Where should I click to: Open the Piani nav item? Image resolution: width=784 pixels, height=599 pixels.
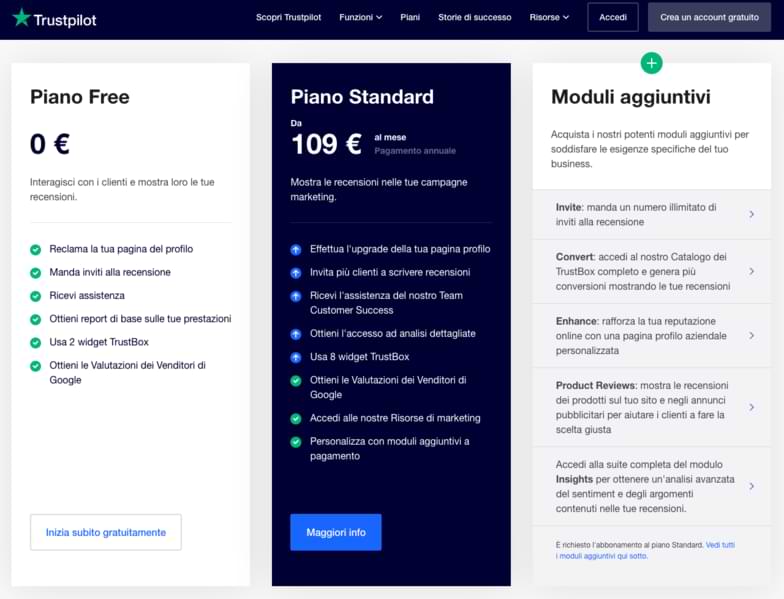(410, 17)
